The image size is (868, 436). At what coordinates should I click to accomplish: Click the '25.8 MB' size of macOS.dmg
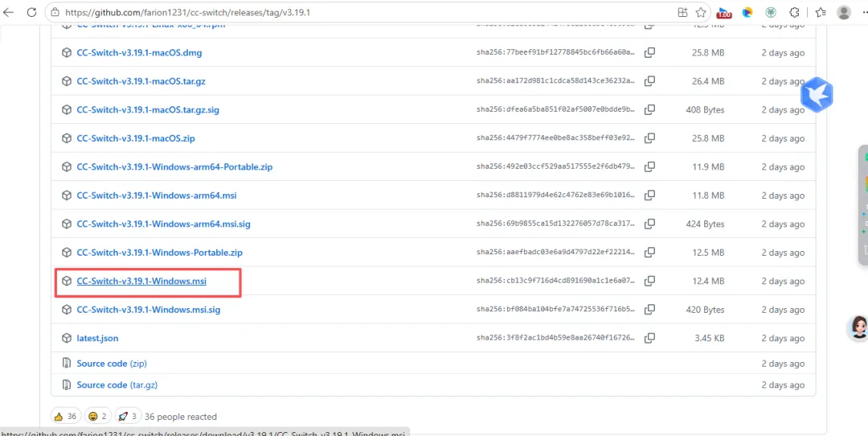(x=708, y=53)
